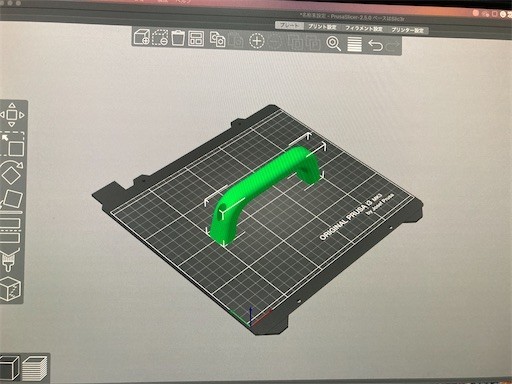This screenshot has height=384, width=512.
Task: Click the greyed Split to parts icon
Action: (313, 43)
